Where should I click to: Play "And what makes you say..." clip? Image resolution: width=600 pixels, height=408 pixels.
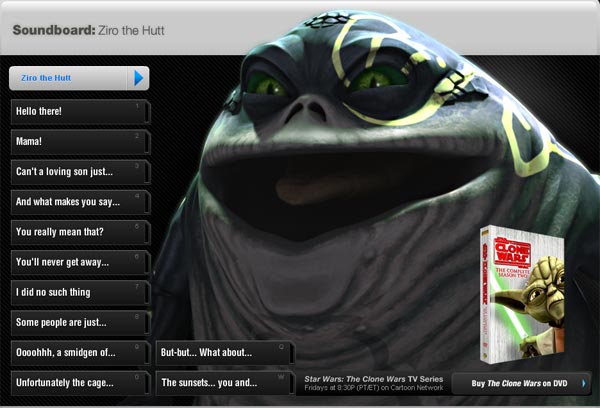[81, 202]
